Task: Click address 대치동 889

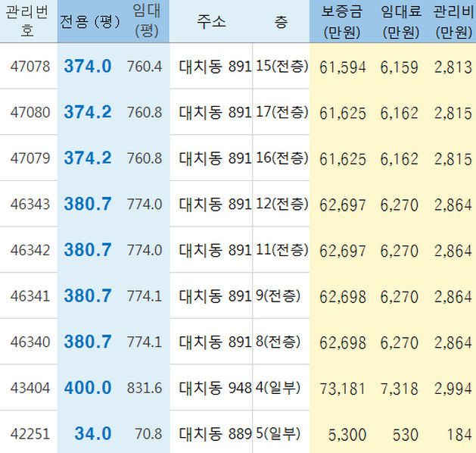Action: coord(215,434)
